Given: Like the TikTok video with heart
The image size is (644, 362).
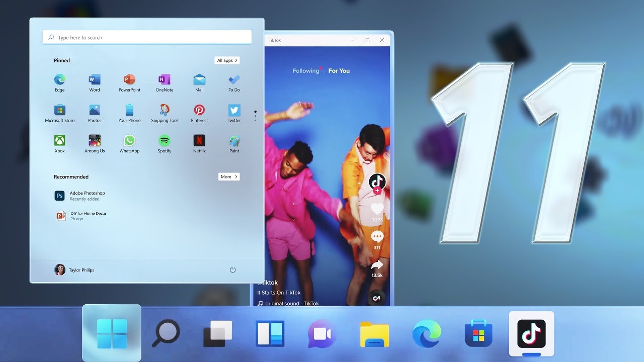Looking at the screenshot, I should [x=377, y=209].
